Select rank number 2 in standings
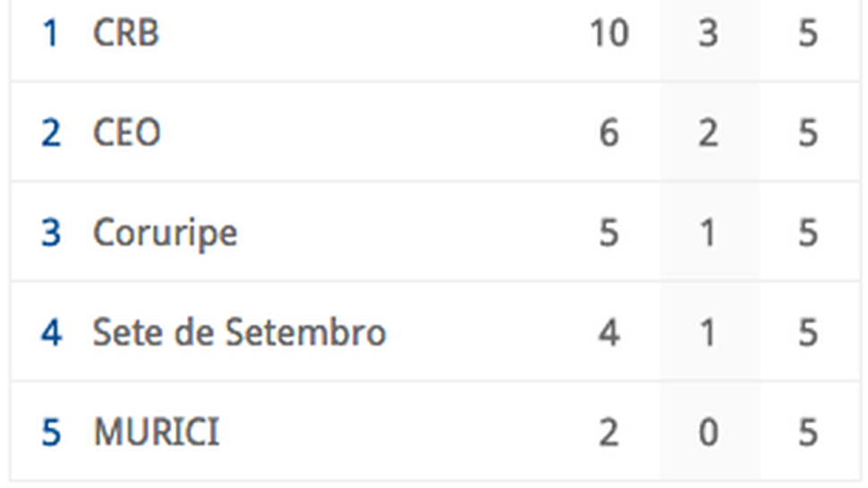Image resolution: width=868 pixels, height=488 pixels. tap(51, 133)
